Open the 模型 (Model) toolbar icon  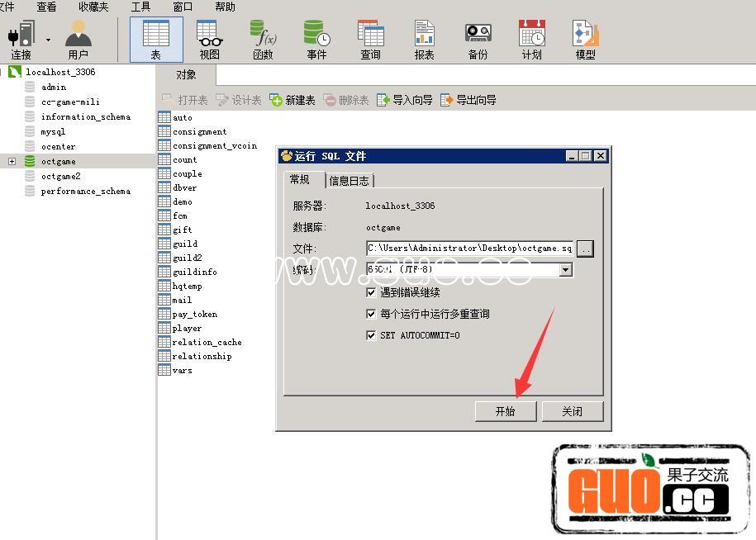(x=585, y=39)
